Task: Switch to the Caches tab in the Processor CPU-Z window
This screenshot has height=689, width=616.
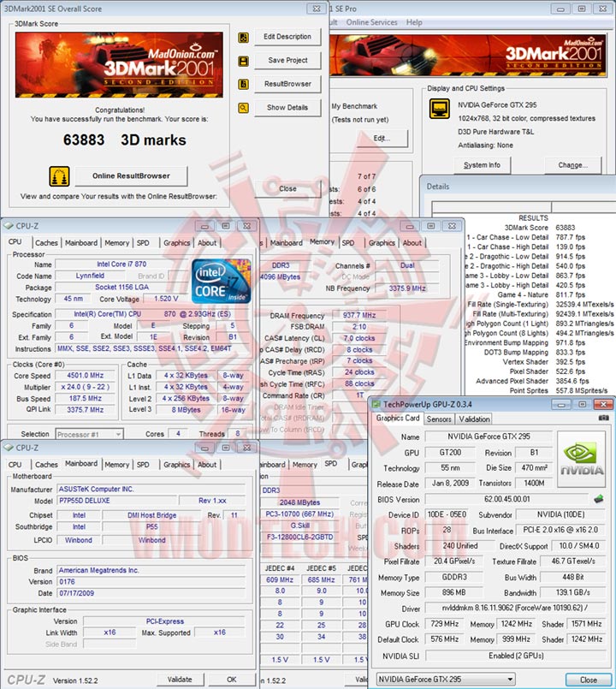Action: pyautogui.click(x=46, y=243)
